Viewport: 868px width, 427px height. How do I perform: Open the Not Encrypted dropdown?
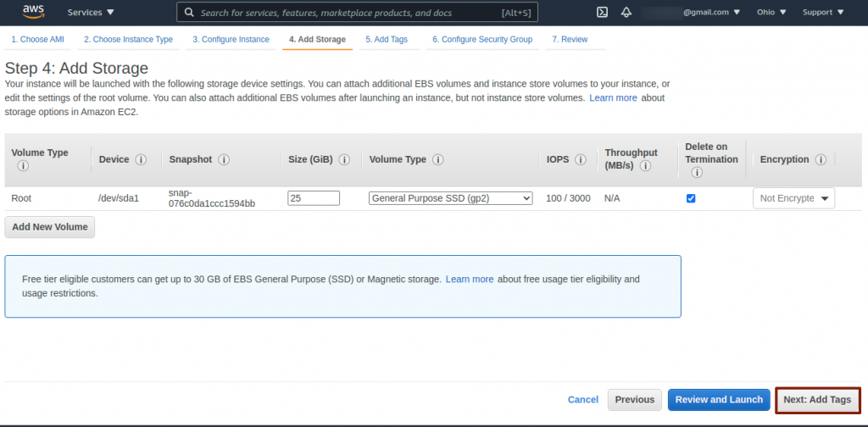(x=793, y=198)
